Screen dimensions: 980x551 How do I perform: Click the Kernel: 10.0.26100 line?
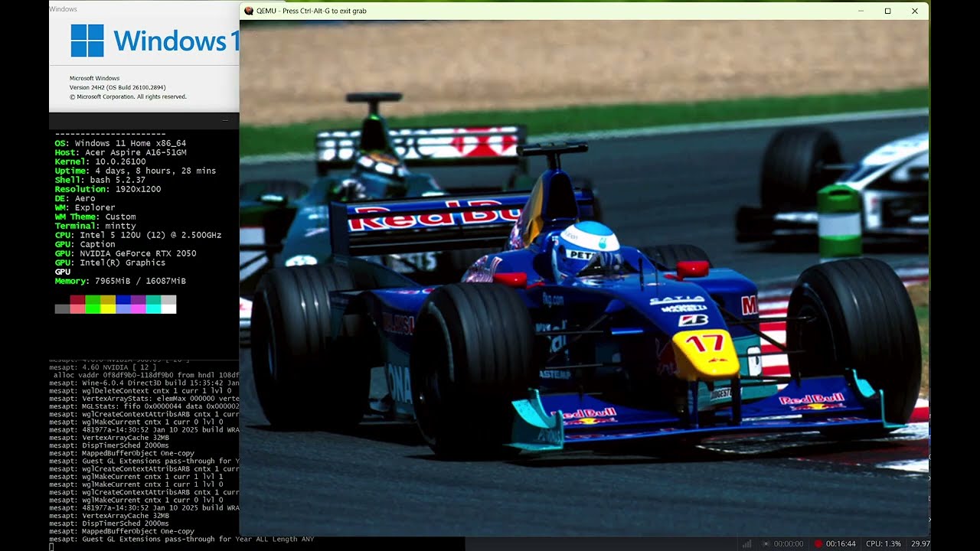point(100,161)
